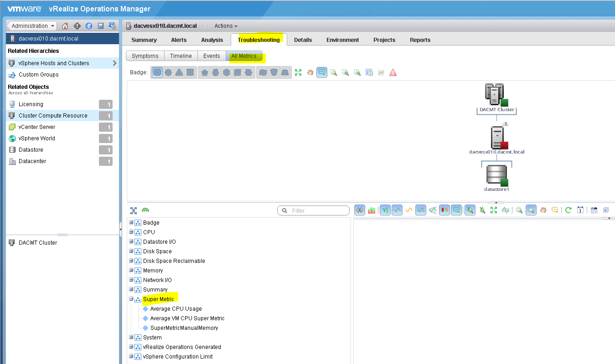This screenshot has height=364, width=615.
Task: Go to Home via the house icon
Action: tap(65, 26)
